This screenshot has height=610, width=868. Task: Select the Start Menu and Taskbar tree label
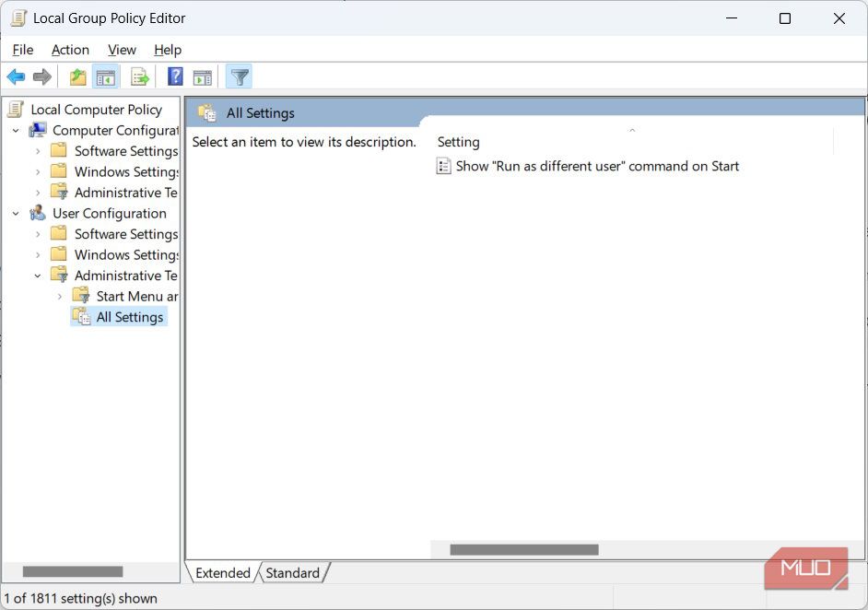[x=137, y=296]
